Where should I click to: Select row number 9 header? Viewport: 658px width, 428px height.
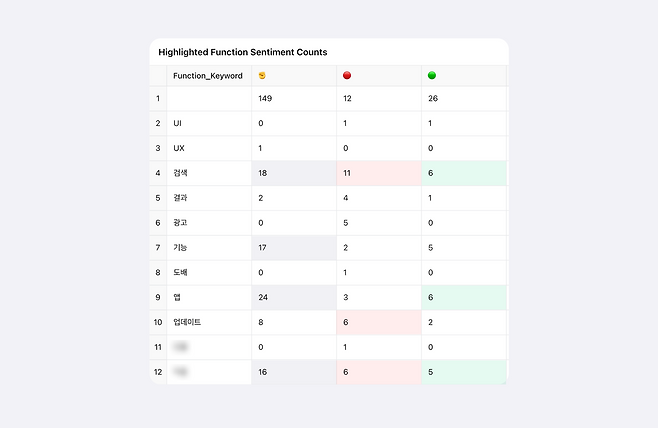pos(158,297)
